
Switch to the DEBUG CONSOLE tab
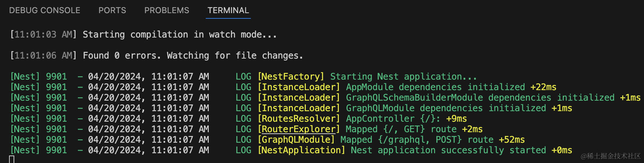click(45, 11)
